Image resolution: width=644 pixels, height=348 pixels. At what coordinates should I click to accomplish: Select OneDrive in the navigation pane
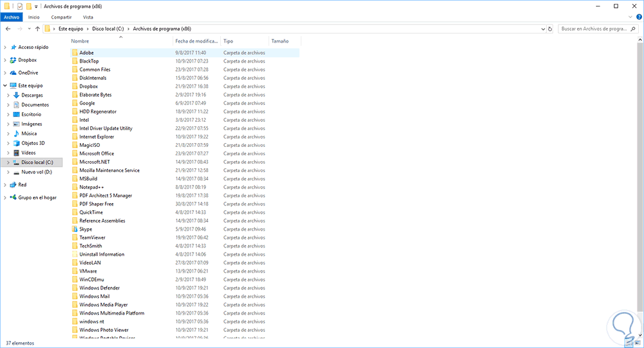pos(28,73)
